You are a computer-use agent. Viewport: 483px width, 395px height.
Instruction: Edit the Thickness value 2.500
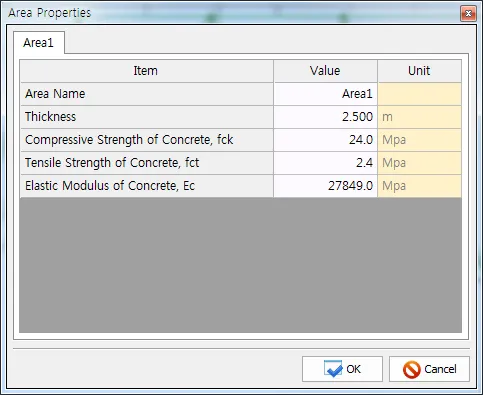(325, 117)
